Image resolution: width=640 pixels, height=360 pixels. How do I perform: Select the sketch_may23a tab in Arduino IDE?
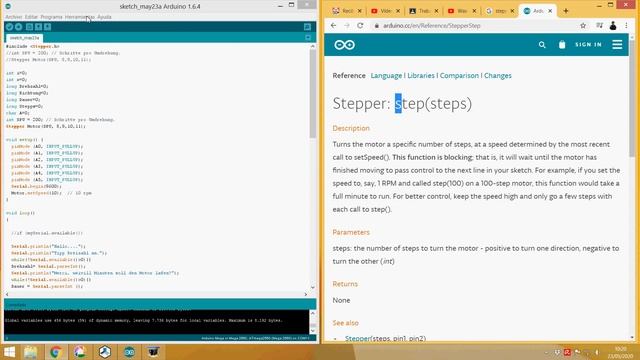(x=24, y=38)
